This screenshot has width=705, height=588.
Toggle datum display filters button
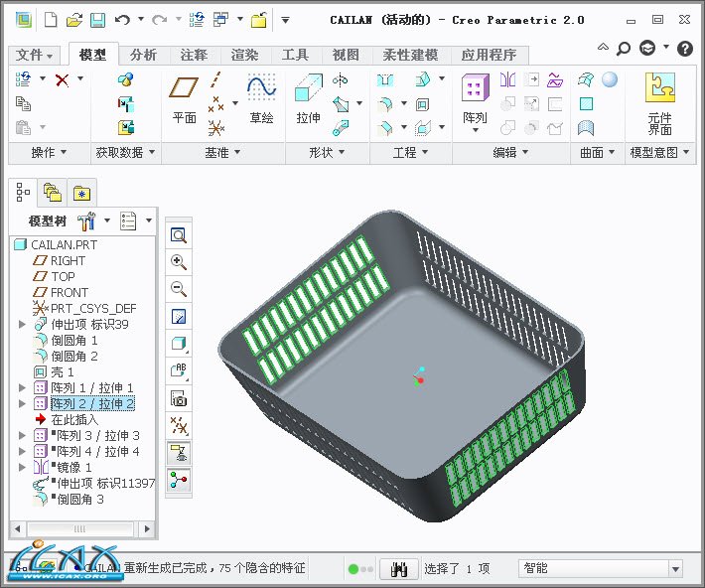pos(180,426)
